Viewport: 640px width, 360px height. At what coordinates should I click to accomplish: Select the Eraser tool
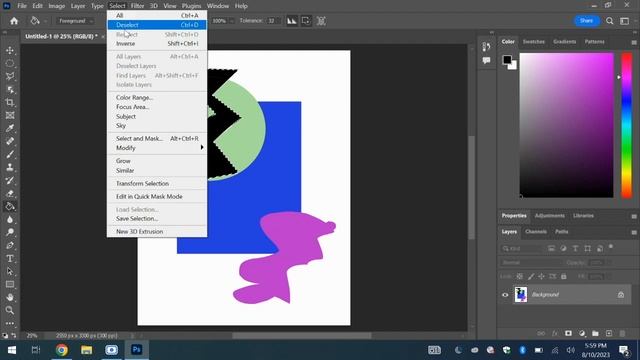10,193
